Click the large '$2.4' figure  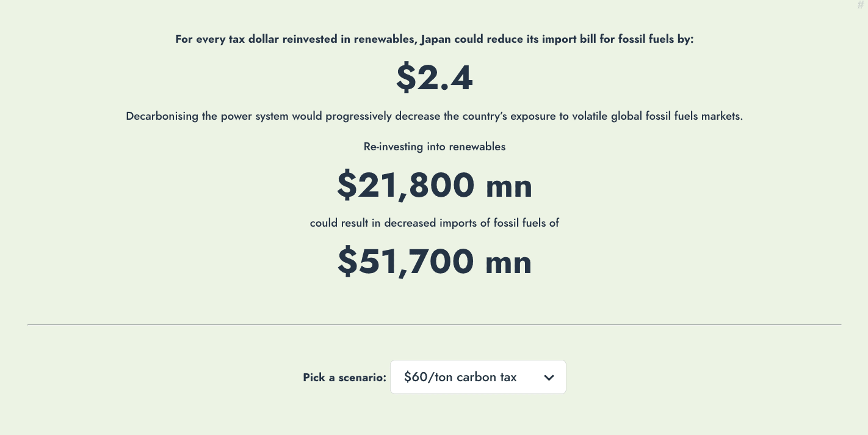pos(434,77)
